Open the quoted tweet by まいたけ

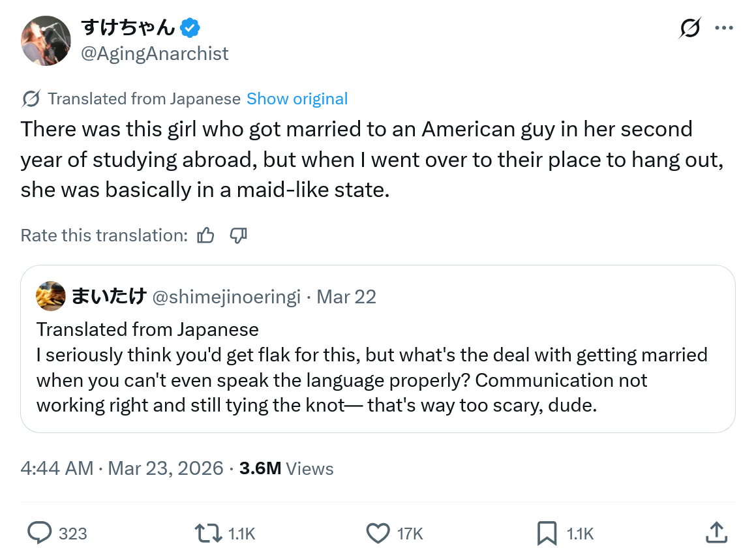378,378
